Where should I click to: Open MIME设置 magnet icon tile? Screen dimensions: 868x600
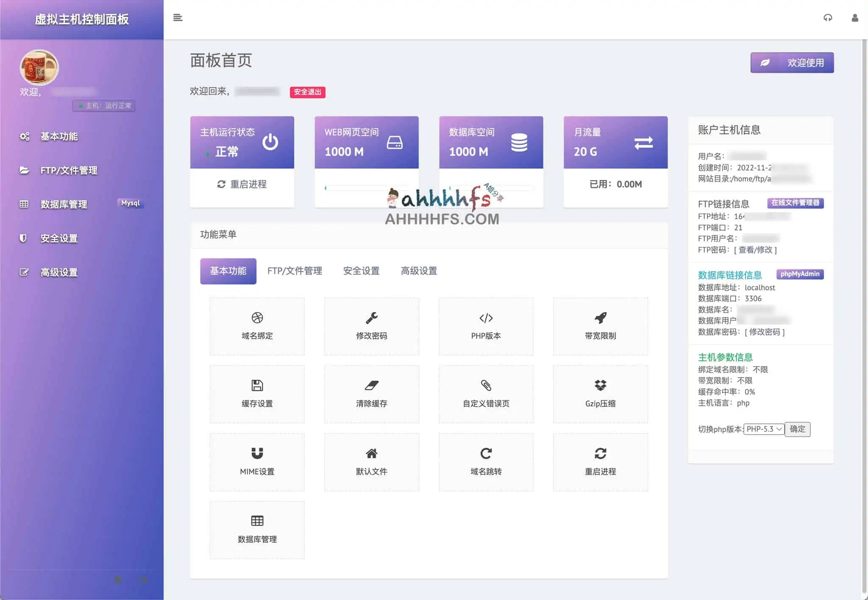tap(257, 462)
